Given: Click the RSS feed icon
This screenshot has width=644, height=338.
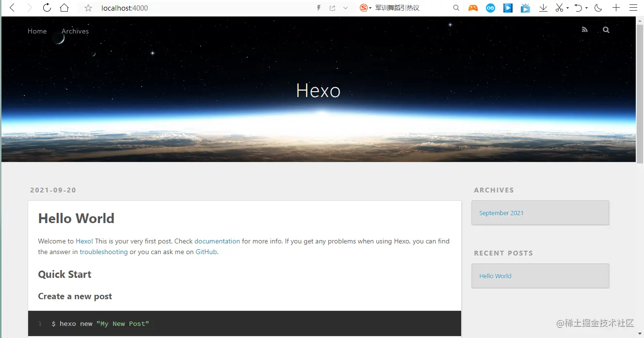Looking at the screenshot, I should tap(585, 30).
